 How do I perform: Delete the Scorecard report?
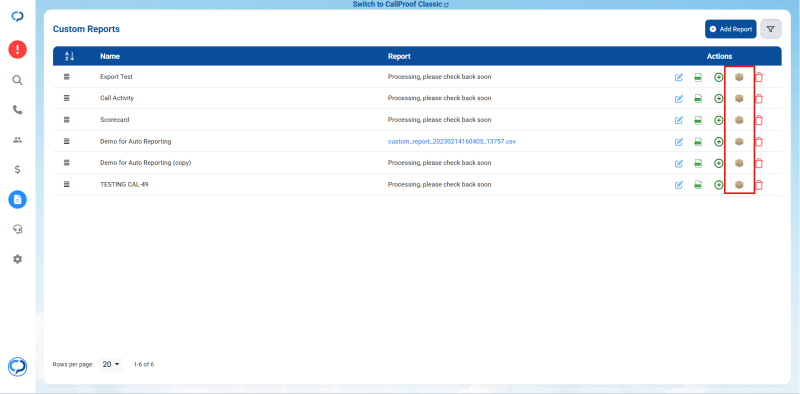[x=759, y=120]
